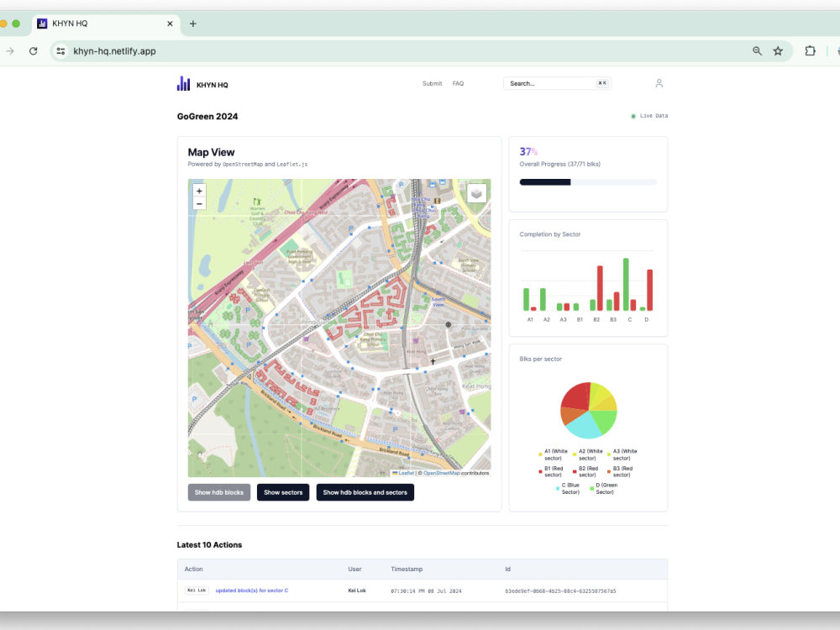This screenshot has width=840, height=630.
Task: Reload the browser page
Action: coord(34,51)
